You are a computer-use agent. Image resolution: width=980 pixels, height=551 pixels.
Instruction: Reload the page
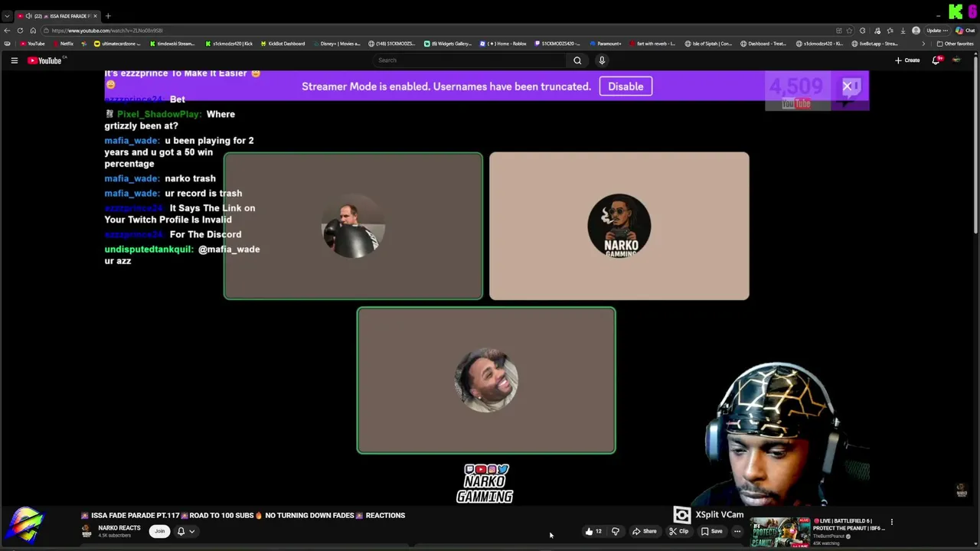[20, 31]
